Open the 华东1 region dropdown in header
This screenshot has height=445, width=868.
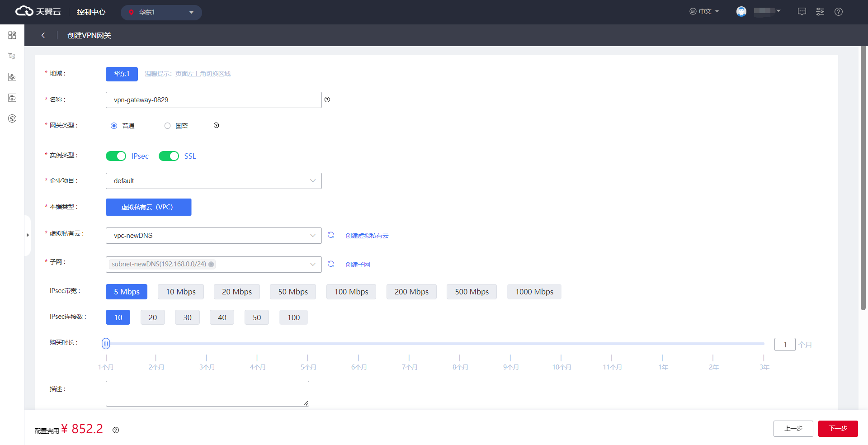(x=161, y=12)
